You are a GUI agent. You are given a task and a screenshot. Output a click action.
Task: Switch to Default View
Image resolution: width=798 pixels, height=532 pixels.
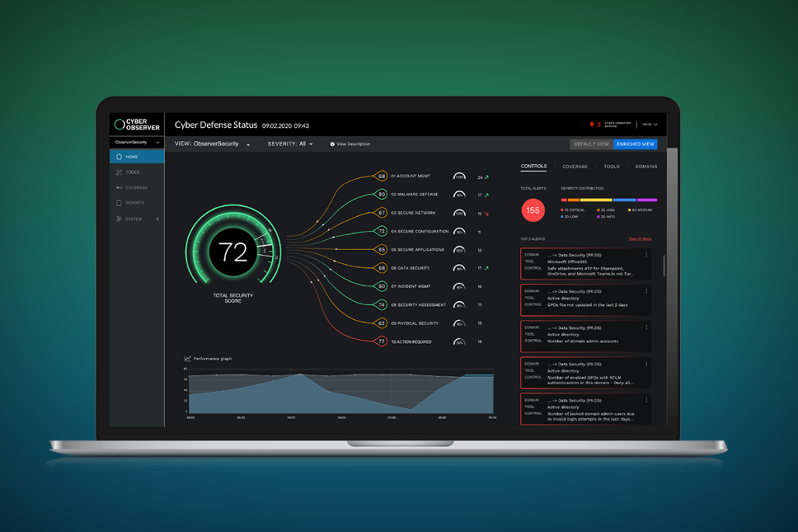[592, 144]
